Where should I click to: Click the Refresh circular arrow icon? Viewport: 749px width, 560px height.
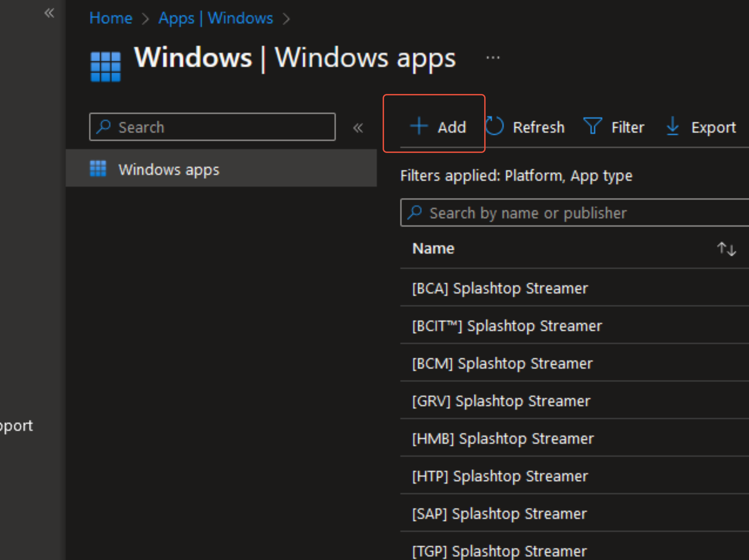click(494, 126)
